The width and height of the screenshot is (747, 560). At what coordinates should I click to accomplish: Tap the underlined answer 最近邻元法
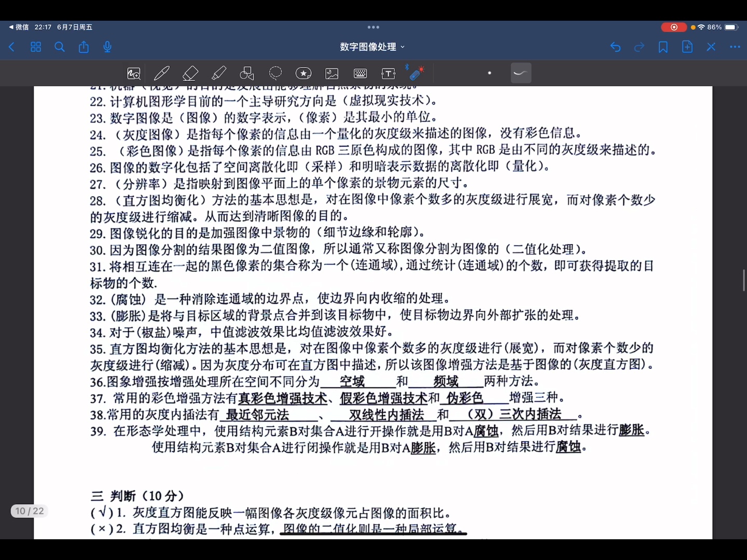point(257,415)
